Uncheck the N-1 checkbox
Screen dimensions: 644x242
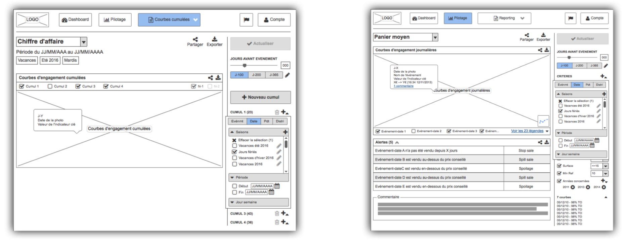coord(194,87)
